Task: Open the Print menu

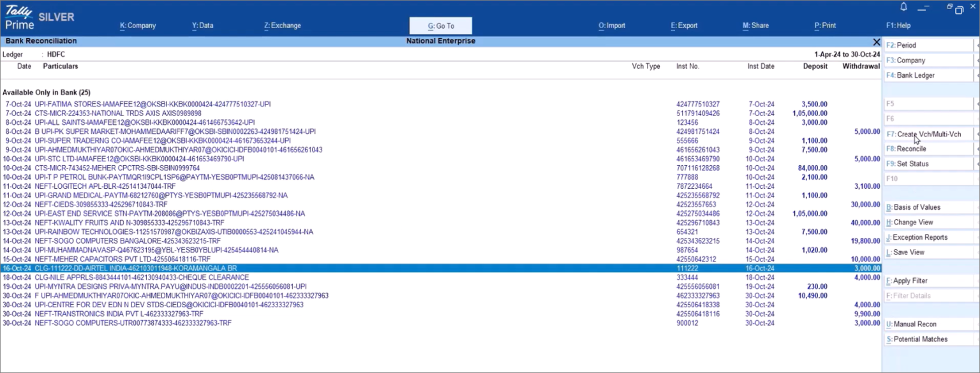Action: [x=825, y=26]
